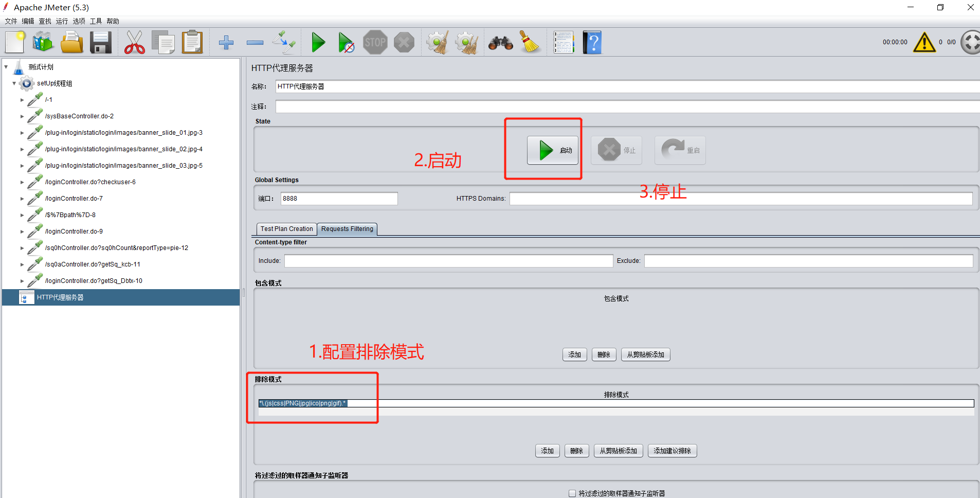Screen dimensions: 980x498
Task: Toggle 将过滤过的取样器通知子监听器 checkbox
Action: coord(572,493)
